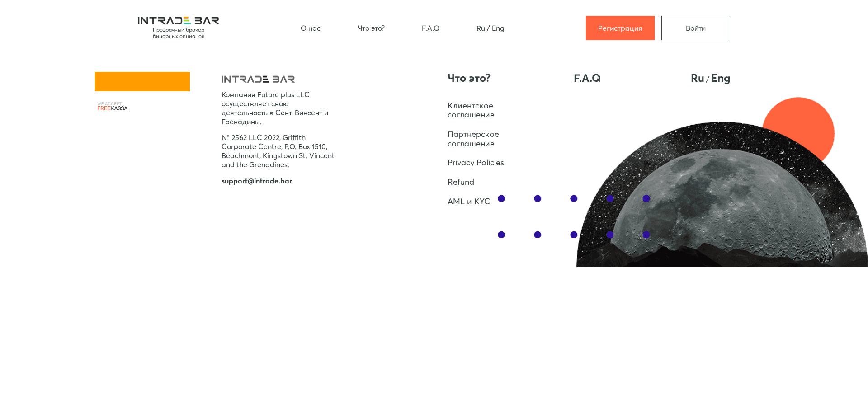The image size is (868, 418).
Task: Select the Что это? item in top navigation
Action: click(371, 28)
